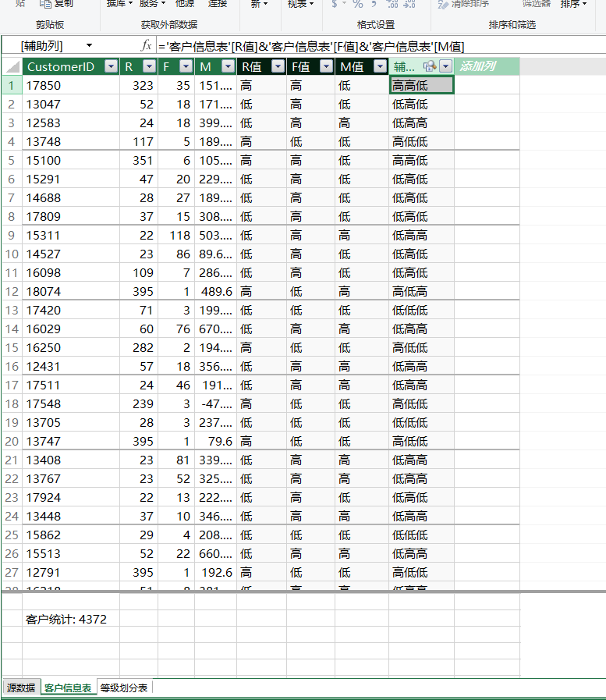The width and height of the screenshot is (606, 700).
Task: Click the percent format icon in ribbon
Action: point(358,4)
